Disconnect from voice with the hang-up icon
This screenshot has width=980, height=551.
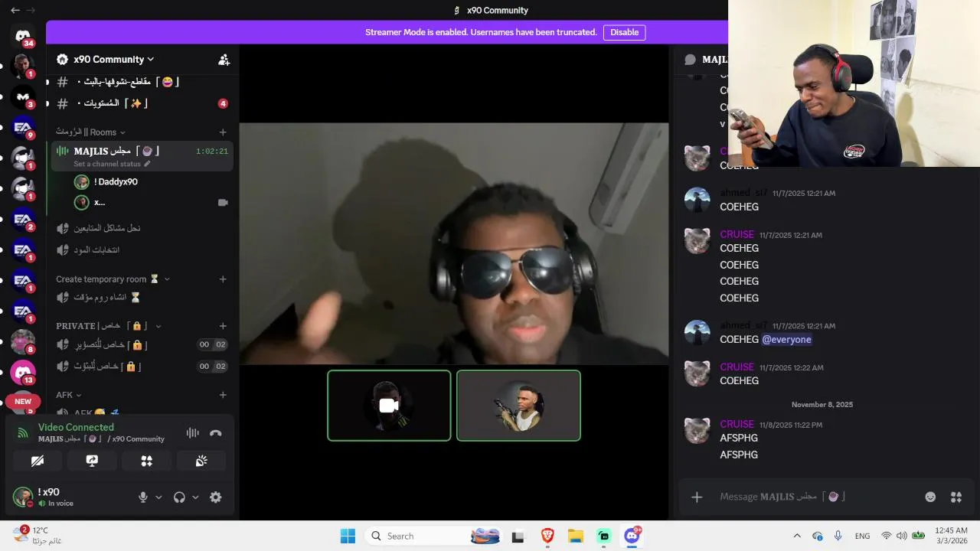tap(216, 433)
